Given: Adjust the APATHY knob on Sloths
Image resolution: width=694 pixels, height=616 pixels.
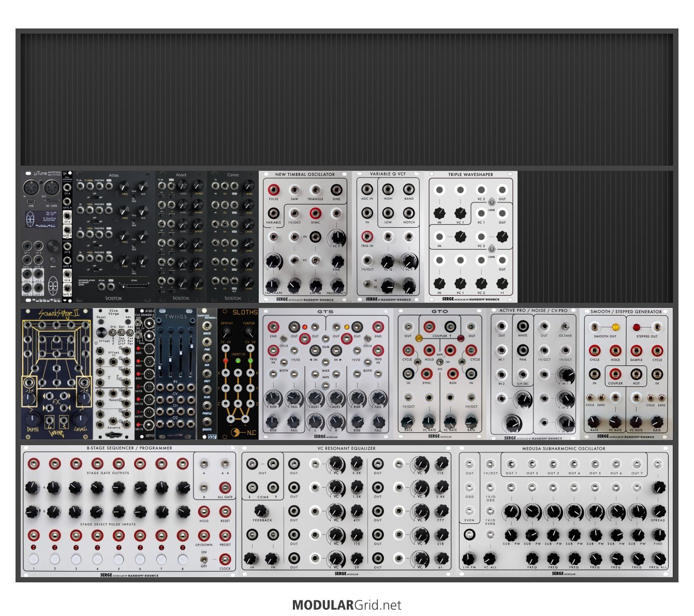Looking at the screenshot, I should click(227, 333).
